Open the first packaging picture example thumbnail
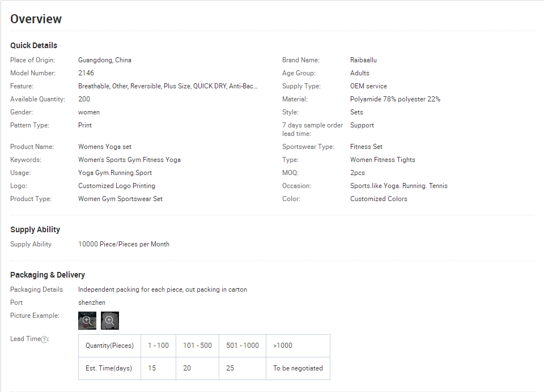Image resolution: width=544 pixels, height=392 pixels. 87,321
